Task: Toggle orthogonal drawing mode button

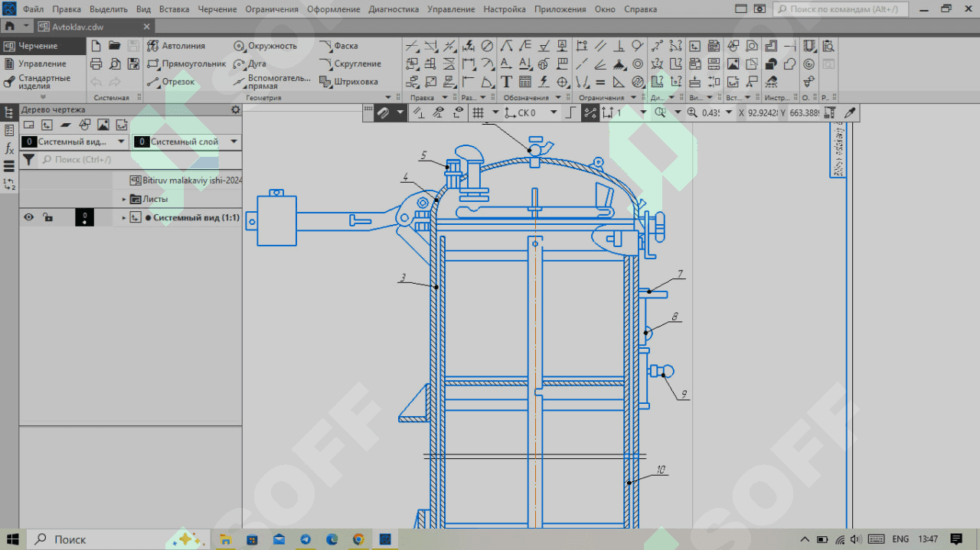Action: 570,112
